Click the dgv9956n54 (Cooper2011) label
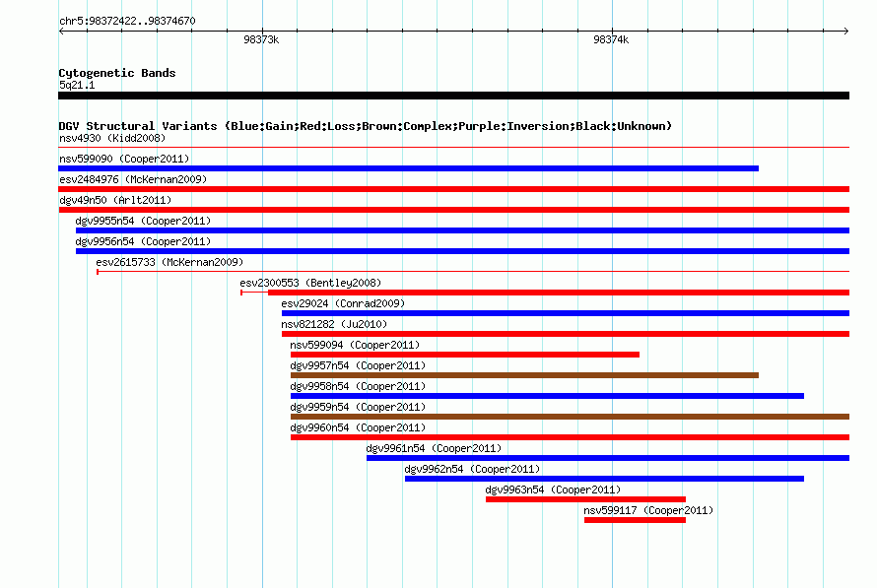 [x=143, y=241]
